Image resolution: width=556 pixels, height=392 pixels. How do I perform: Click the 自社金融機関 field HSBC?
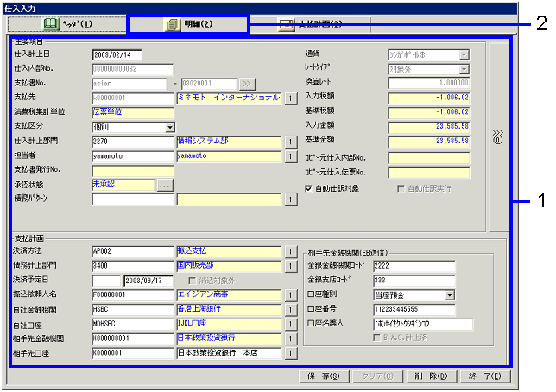click(x=133, y=309)
